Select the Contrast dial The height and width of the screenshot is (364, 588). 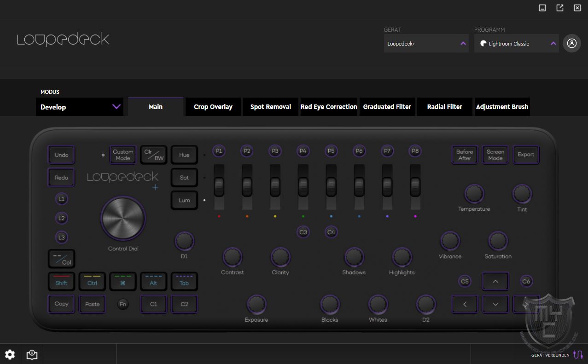tap(232, 257)
